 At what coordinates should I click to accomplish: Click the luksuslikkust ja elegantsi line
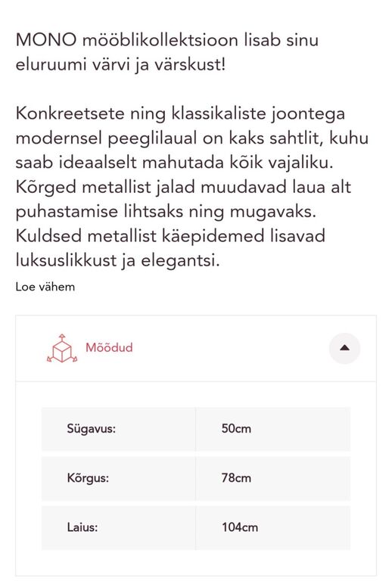(118, 261)
